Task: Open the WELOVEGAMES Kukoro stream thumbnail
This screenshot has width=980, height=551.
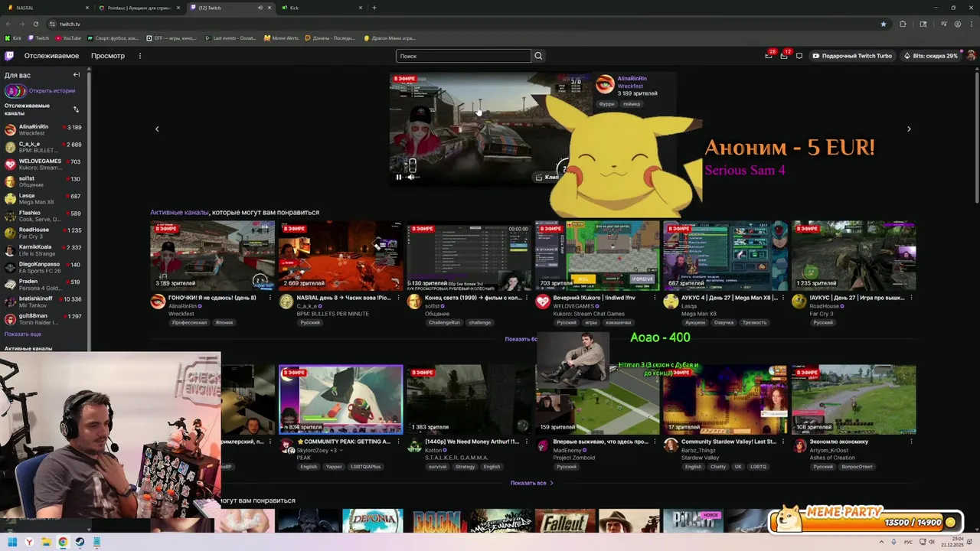Action: 597,256
